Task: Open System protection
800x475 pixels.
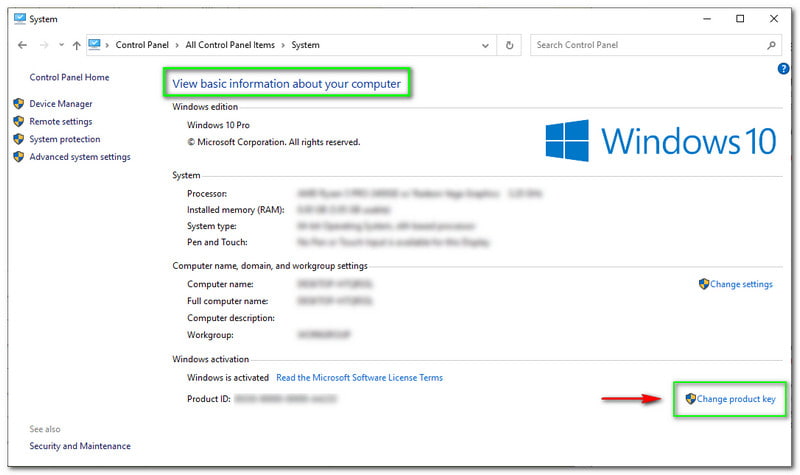Action: [65, 139]
